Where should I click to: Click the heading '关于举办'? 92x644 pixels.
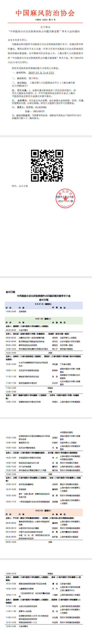[x=45, y=27]
